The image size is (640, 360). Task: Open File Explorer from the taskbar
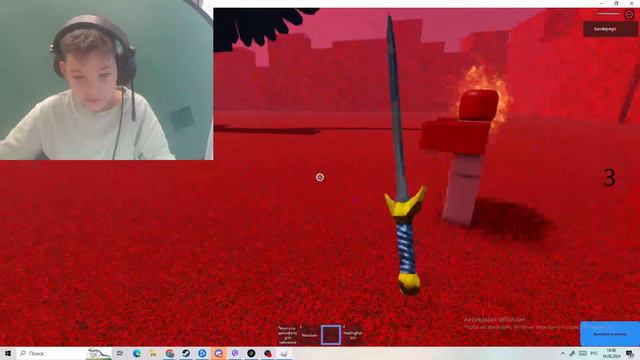point(153,353)
